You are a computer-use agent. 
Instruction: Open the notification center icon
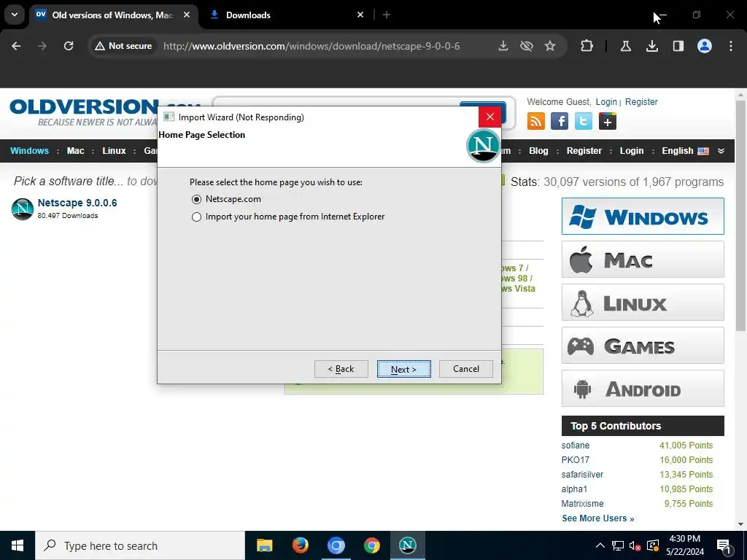(724, 545)
